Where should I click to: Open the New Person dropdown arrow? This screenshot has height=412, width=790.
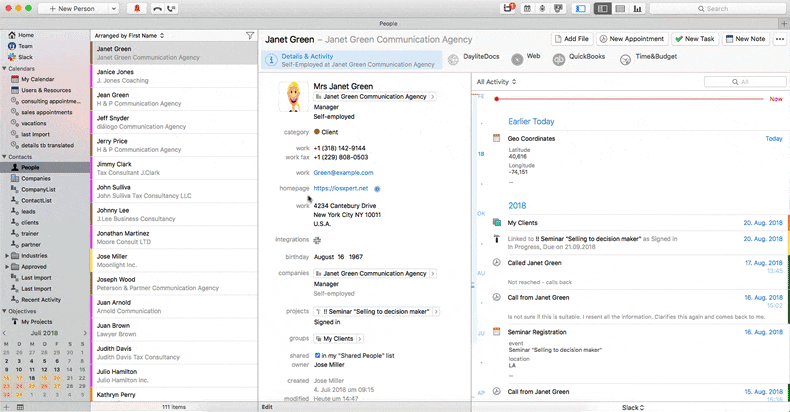click(x=114, y=9)
